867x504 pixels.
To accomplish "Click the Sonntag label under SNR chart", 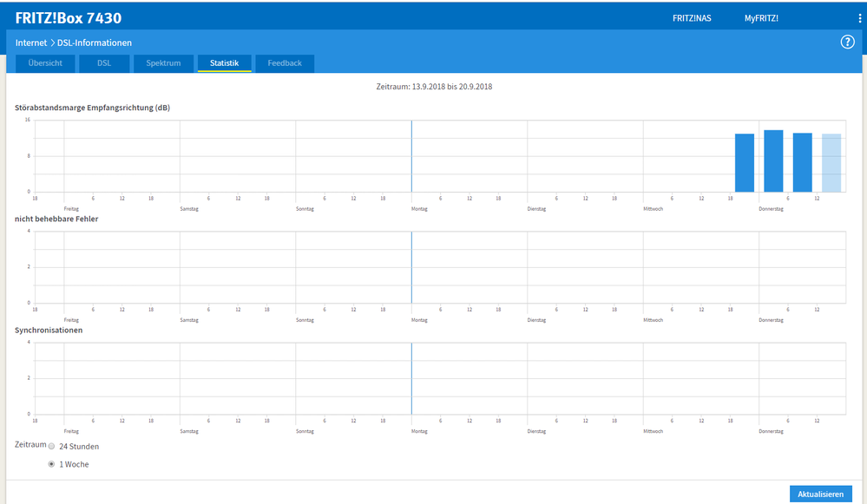I will (x=305, y=209).
